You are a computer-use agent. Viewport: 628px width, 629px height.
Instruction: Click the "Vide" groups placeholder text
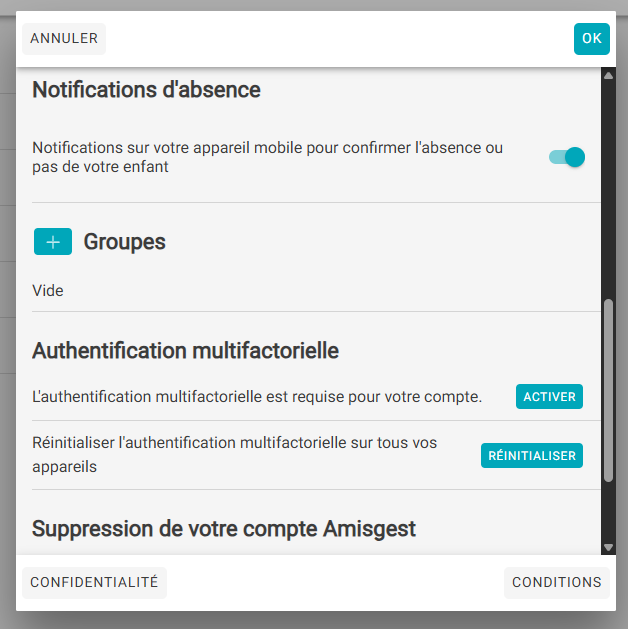click(48, 291)
